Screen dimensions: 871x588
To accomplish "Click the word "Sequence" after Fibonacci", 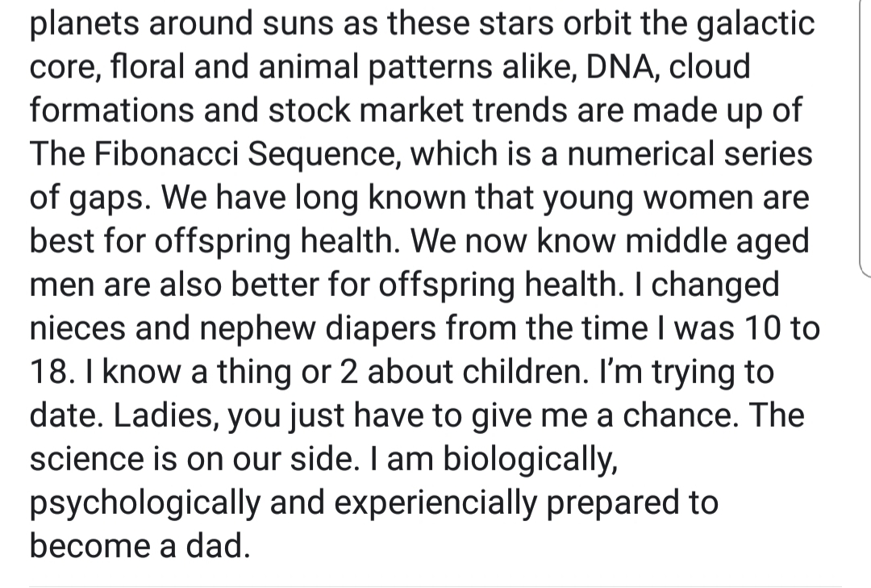I will [x=323, y=155].
